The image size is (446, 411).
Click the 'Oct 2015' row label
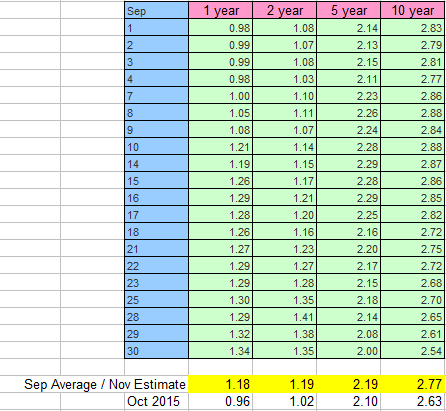pos(153,401)
